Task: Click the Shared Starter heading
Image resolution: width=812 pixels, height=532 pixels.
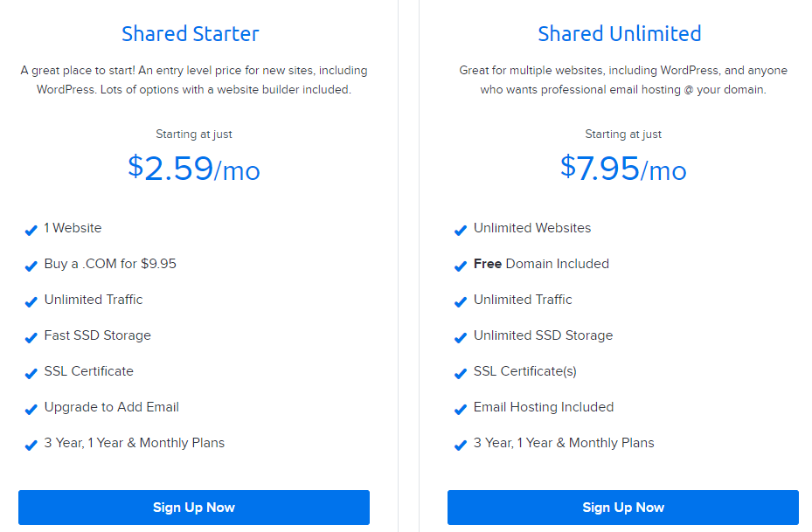Action: (190, 34)
